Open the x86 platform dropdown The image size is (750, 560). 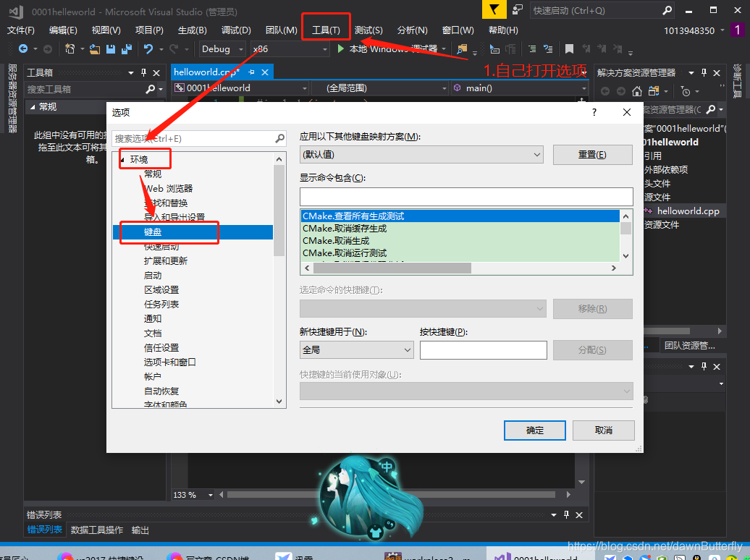pyautogui.click(x=290, y=48)
